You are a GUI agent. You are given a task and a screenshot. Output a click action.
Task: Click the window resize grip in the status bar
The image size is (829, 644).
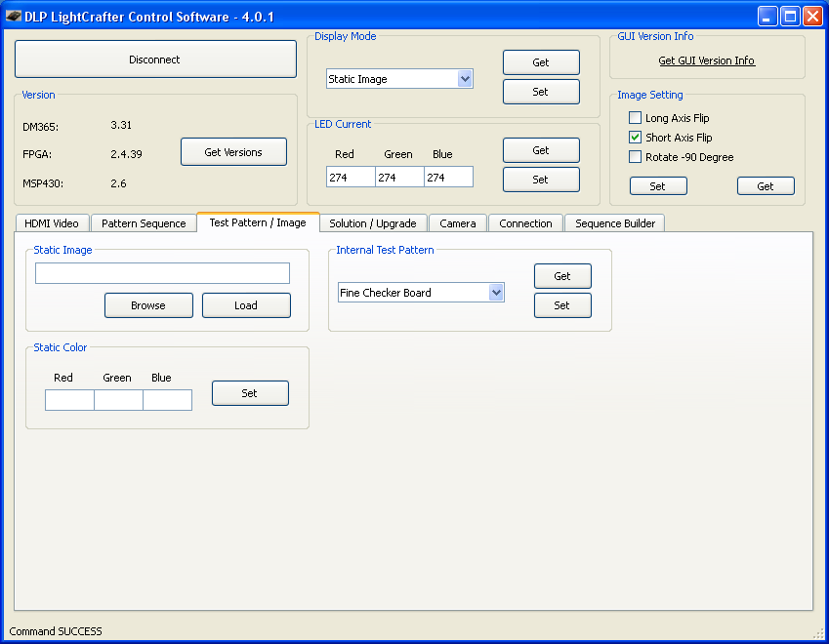[819, 633]
